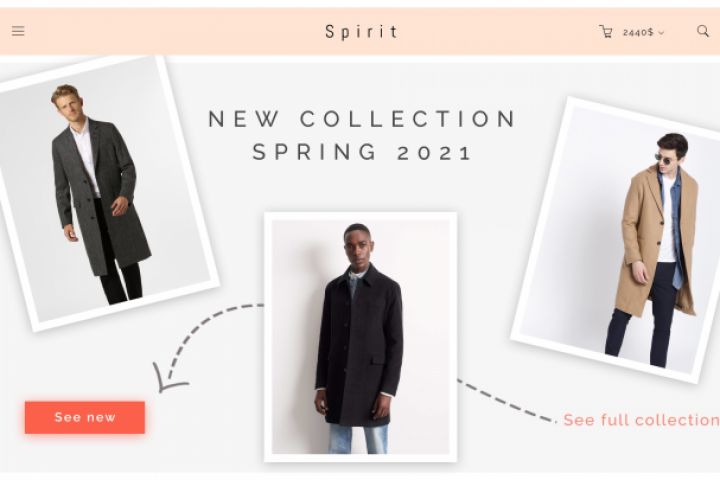Expand the cart dropdown chevron beside 2440$
Screen dimensions: 720x480
[661, 33]
